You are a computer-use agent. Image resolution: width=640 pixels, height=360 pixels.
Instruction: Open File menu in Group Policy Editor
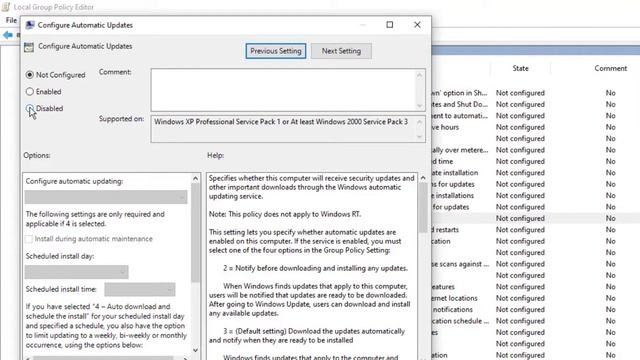tap(11, 20)
